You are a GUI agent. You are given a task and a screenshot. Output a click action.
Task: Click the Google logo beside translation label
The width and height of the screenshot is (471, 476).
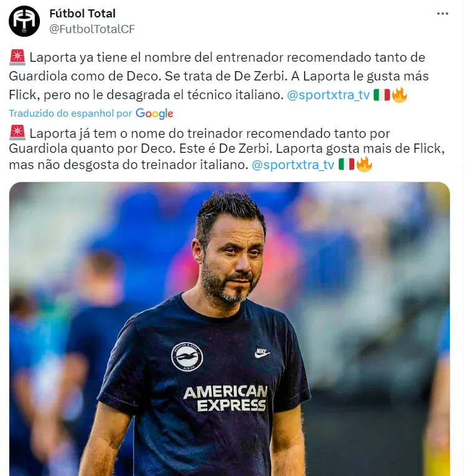pyautogui.click(x=154, y=114)
